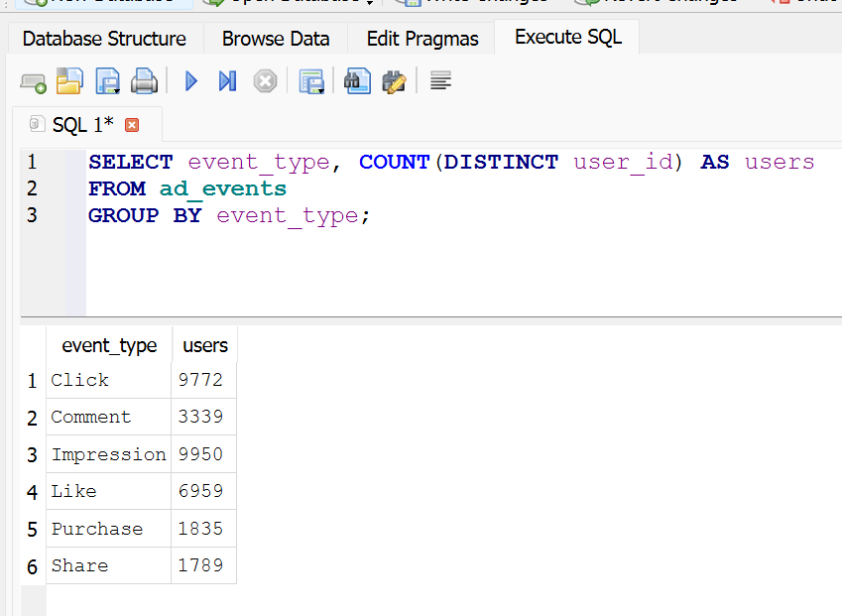
Task: Print the SQL editor contents
Action: pyautogui.click(x=144, y=81)
